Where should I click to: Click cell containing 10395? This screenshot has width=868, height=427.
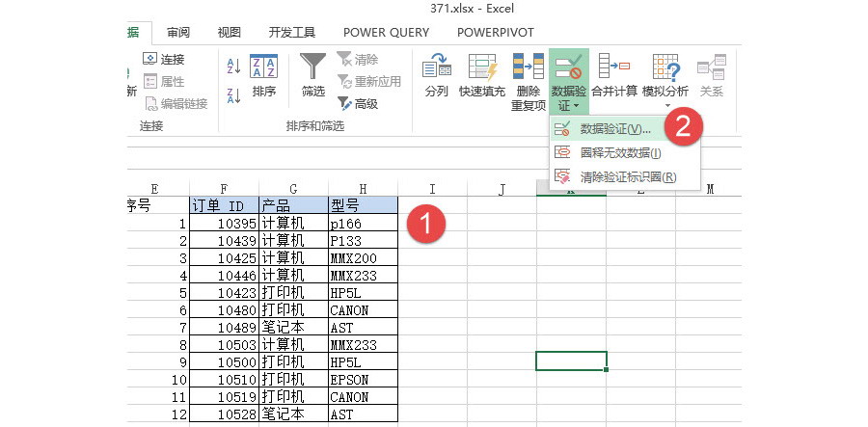(x=224, y=223)
